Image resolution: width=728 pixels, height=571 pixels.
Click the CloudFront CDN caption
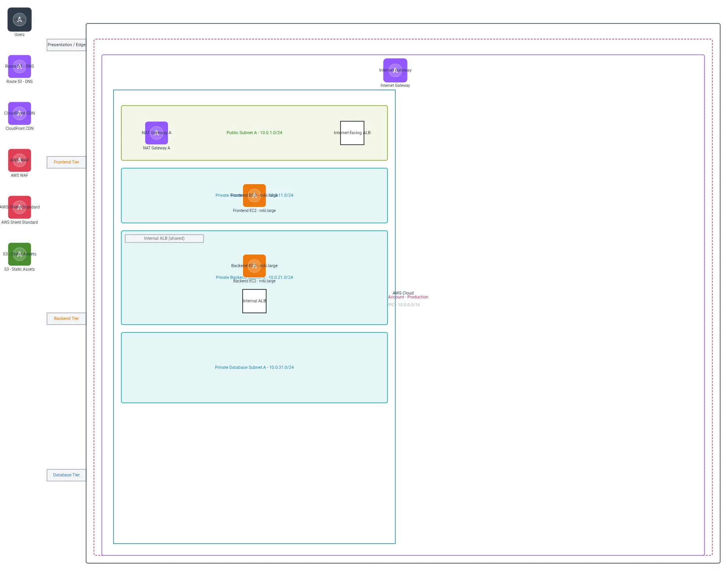click(x=20, y=129)
